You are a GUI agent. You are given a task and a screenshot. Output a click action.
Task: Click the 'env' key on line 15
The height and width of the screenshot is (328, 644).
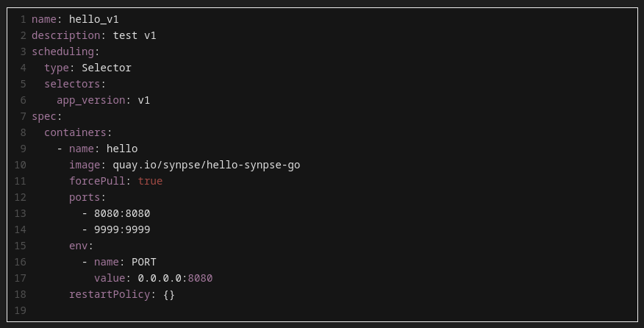tap(78, 246)
